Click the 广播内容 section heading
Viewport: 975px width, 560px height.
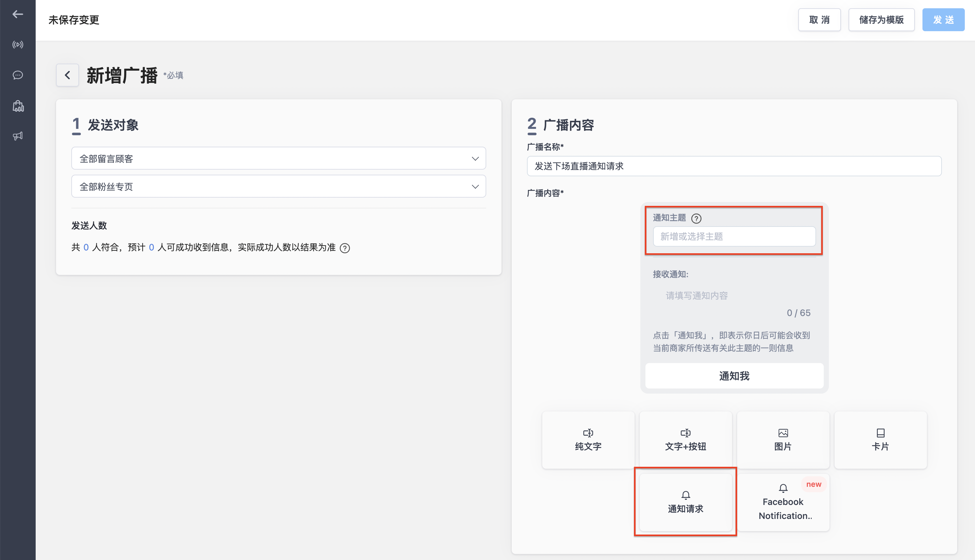(568, 125)
